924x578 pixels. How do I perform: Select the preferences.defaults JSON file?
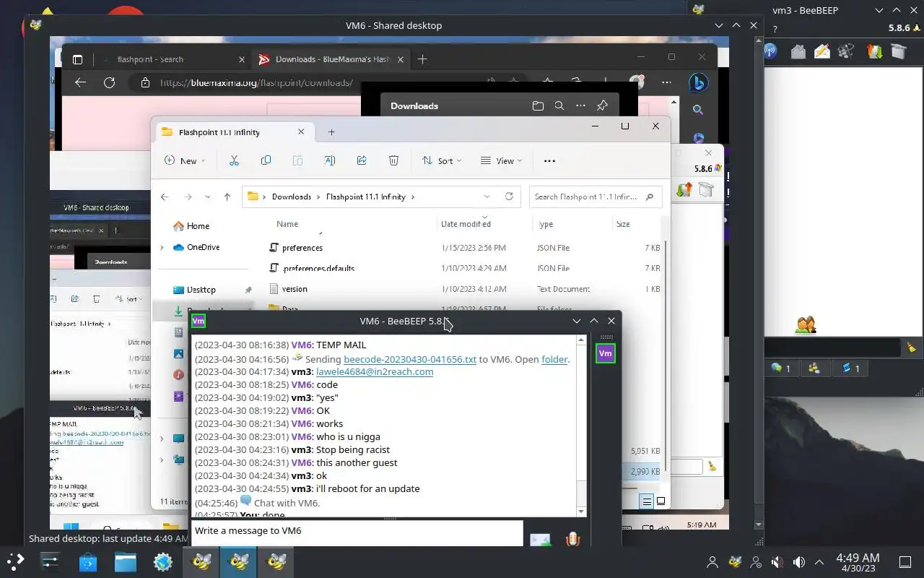point(463,268)
